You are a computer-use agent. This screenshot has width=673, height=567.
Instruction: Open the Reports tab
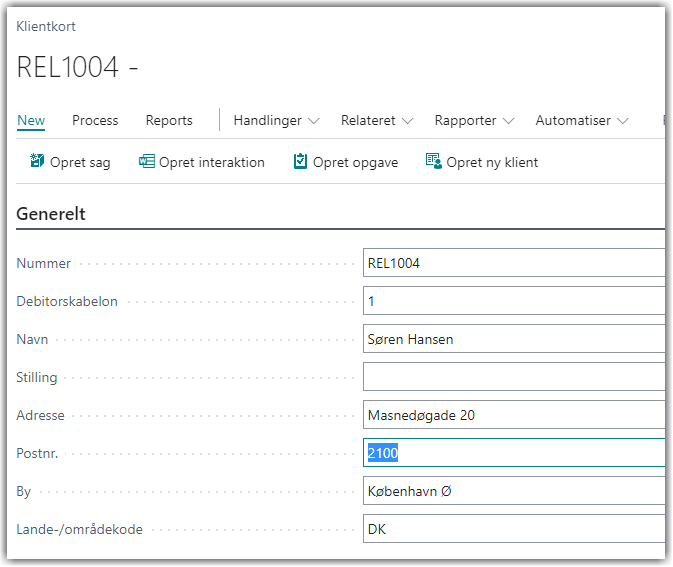click(x=169, y=121)
